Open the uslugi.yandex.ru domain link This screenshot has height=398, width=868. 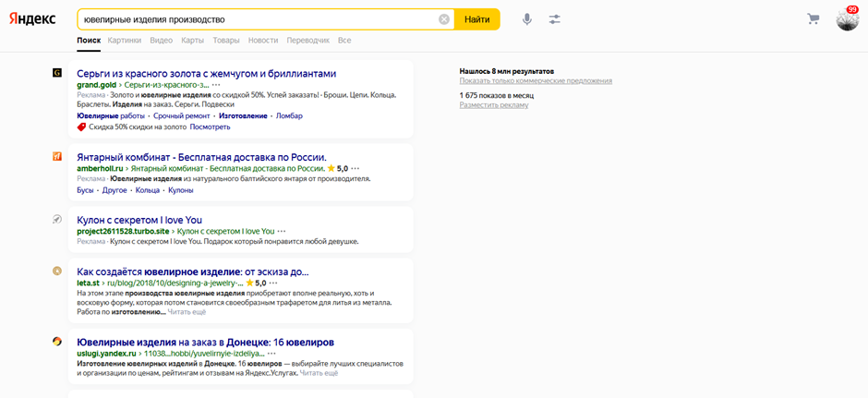click(x=106, y=353)
